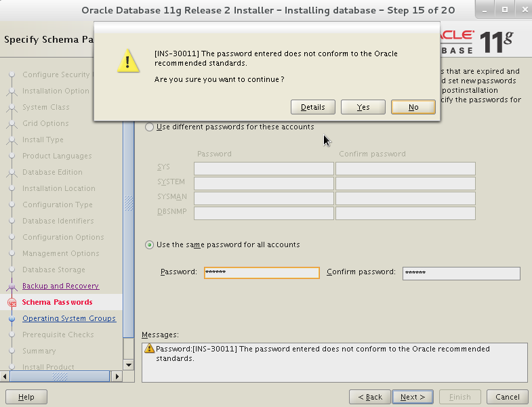Image resolution: width=532 pixels, height=407 pixels.
Task: Click the Backup and Recovery step marker
Action: pos(12,286)
